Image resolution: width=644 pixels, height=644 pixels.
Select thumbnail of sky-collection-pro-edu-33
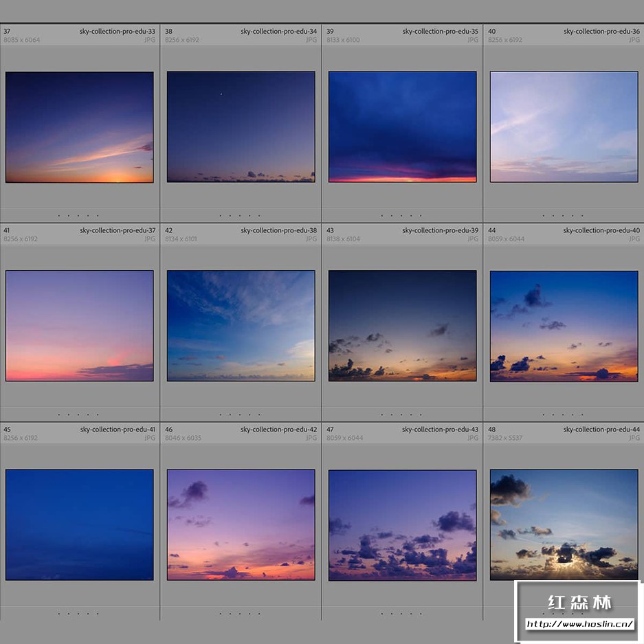79,127
